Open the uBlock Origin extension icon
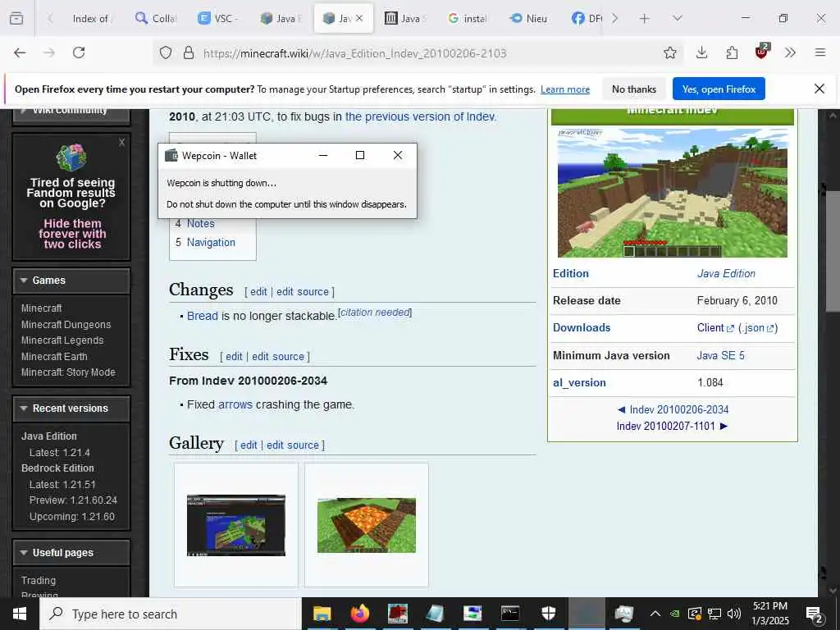Viewport: 840px width, 630px height. click(x=762, y=52)
